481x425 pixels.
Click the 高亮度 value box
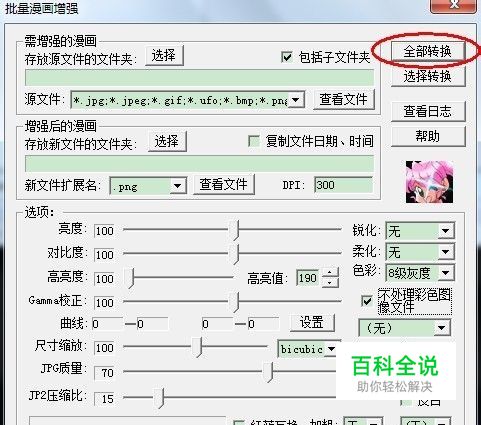(104, 279)
